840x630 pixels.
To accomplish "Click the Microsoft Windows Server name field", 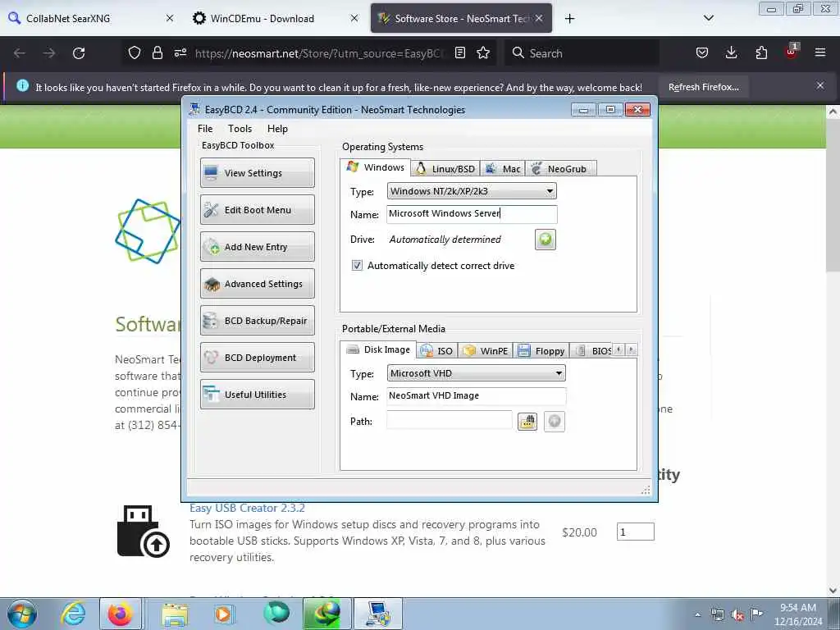I will [472, 214].
